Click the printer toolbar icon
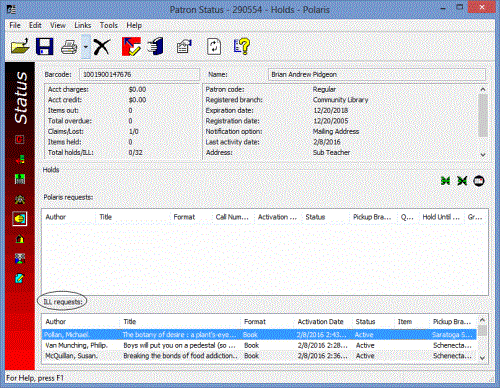This screenshot has height=388, width=500. pos(69,47)
